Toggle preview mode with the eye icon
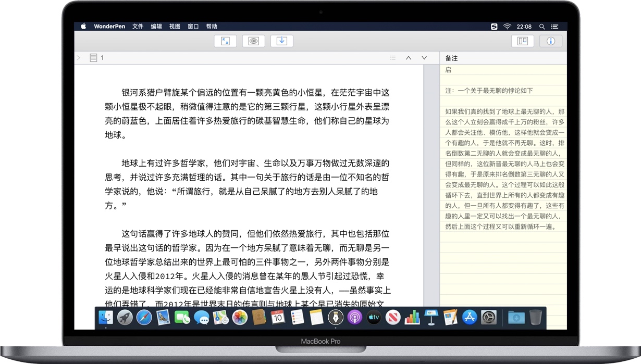The width and height of the screenshot is (641, 364). click(x=253, y=41)
